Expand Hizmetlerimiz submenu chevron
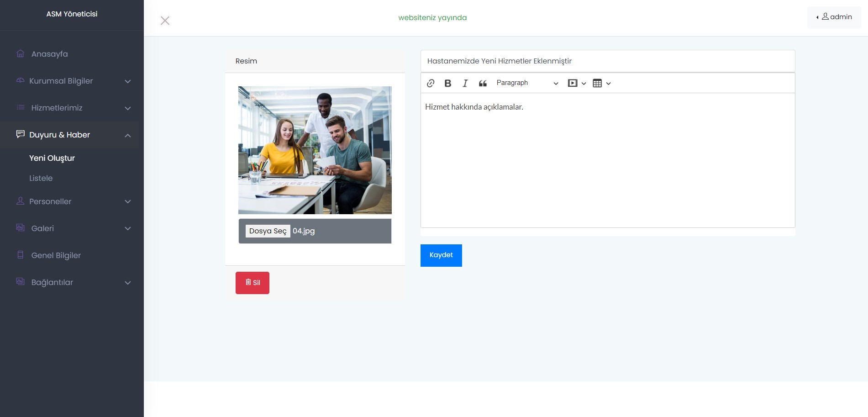The width and height of the screenshot is (868, 417). tap(128, 108)
